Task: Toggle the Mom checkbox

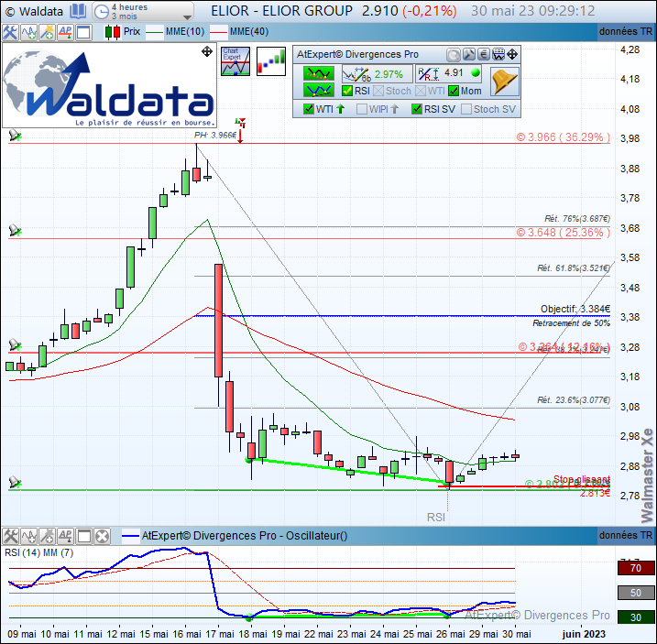Action: (x=454, y=91)
